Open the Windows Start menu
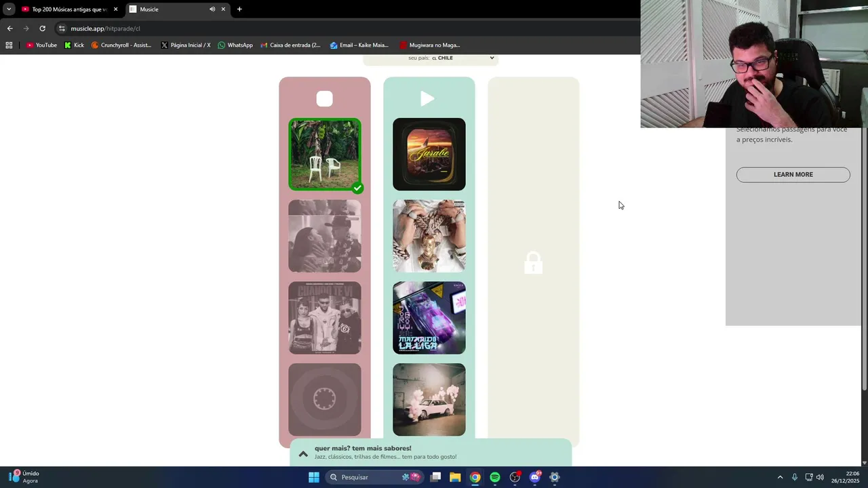 click(x=314, y=477)
